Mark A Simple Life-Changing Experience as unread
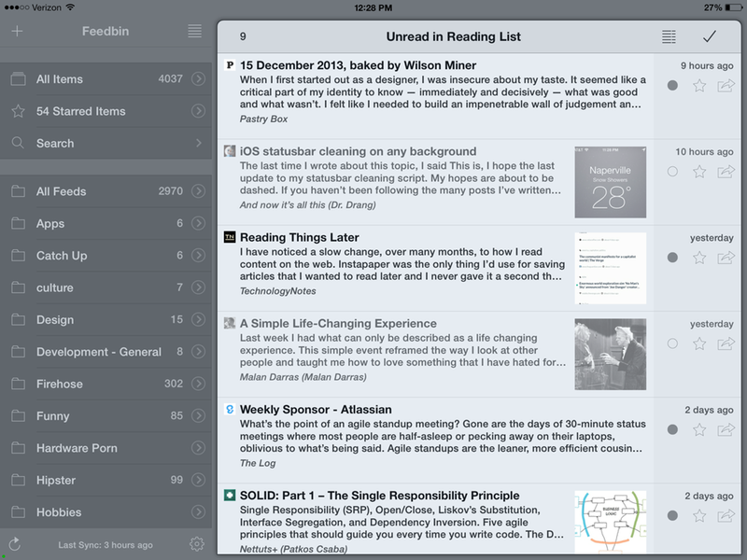Image resolution: width=747 pixels, height=560 pixels. (672, 343)
